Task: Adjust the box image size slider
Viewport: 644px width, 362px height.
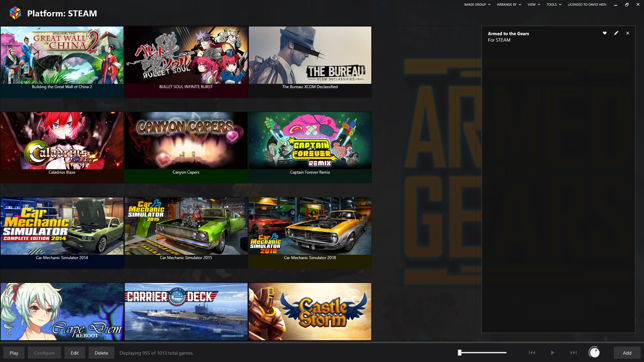Action: [482, 353]
